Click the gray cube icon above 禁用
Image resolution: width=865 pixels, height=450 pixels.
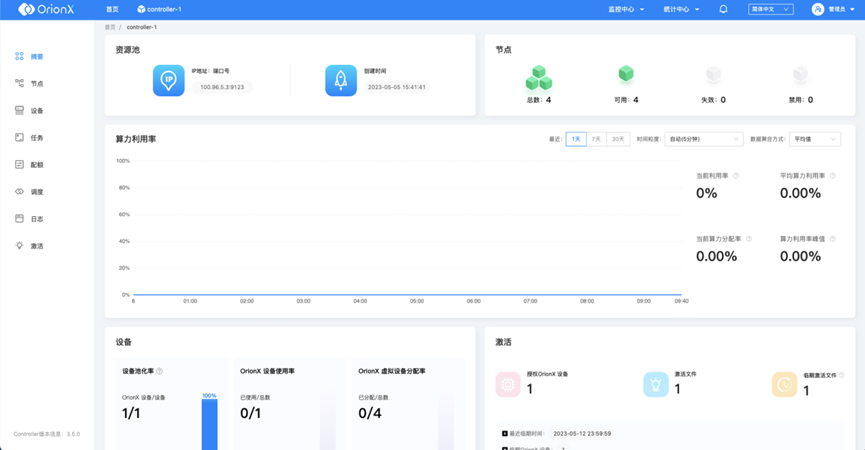(800, 74)
